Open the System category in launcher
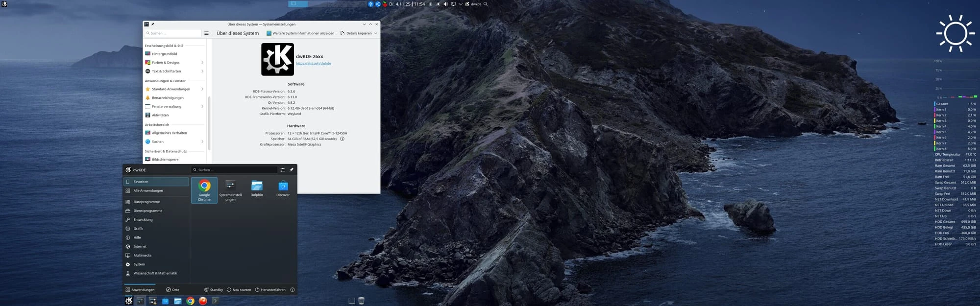This screenshot has width=980, height=306. [156, 264]
